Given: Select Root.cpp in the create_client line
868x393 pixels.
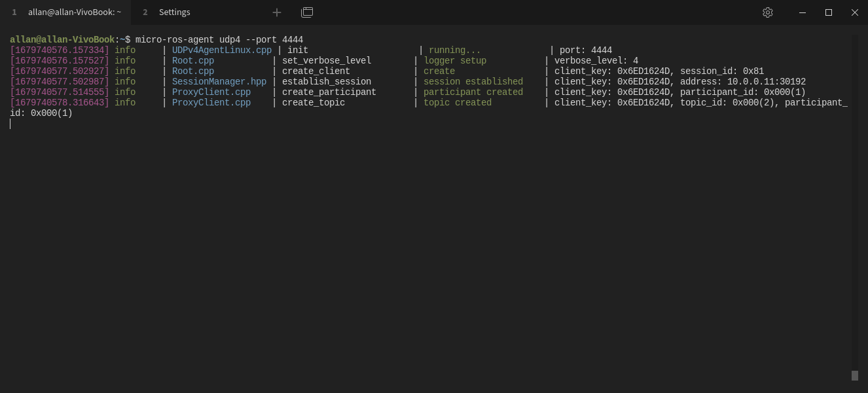Looking at the screenshot, I should (192, 71).
